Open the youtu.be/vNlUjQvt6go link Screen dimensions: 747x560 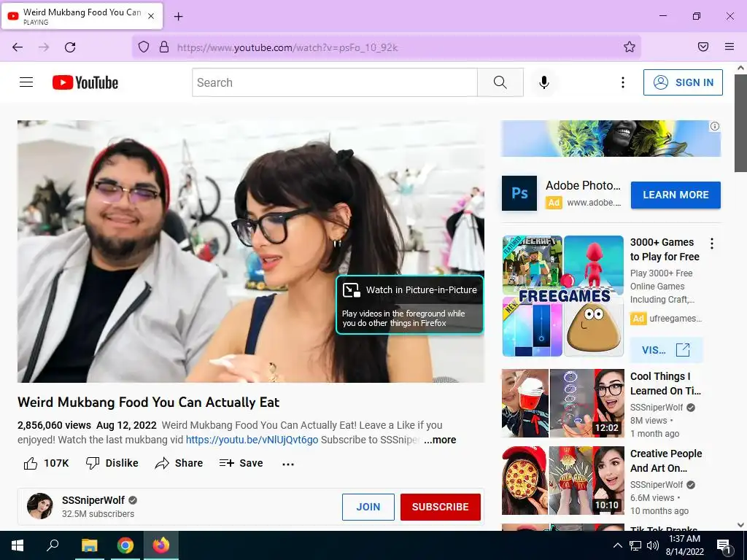click(252, 440)
